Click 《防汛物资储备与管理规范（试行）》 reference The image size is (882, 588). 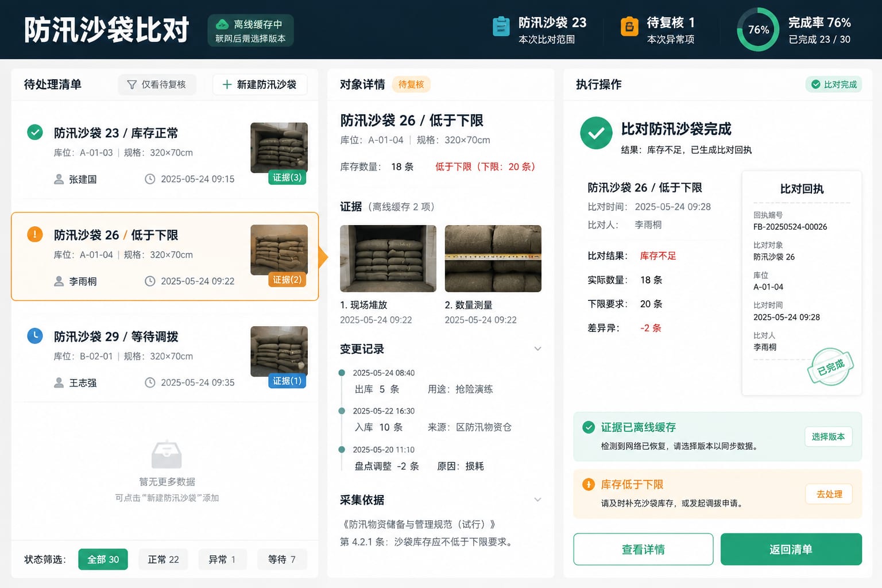(419, 524)
